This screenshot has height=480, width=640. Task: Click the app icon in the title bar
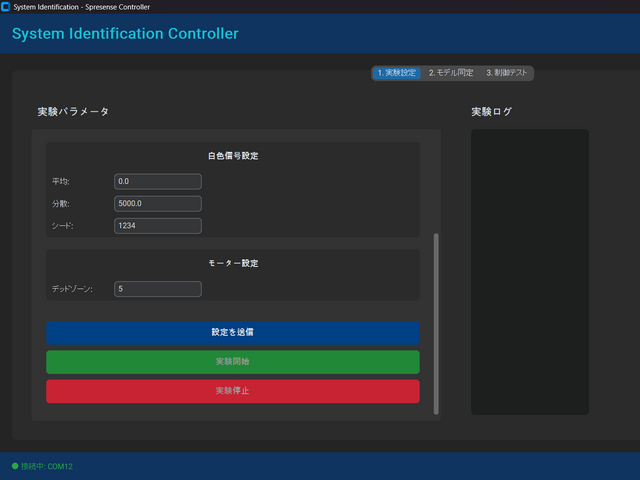[x=6, y=6]
